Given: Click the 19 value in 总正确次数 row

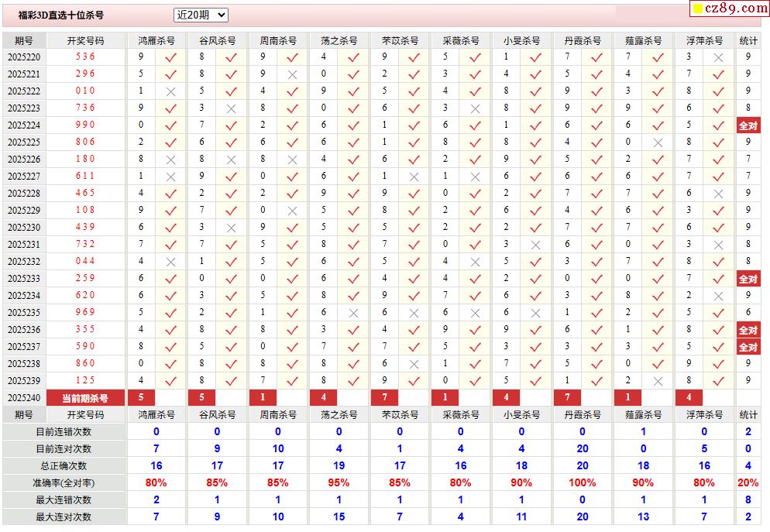Looking at the screenshot, I should click(339, 465).
